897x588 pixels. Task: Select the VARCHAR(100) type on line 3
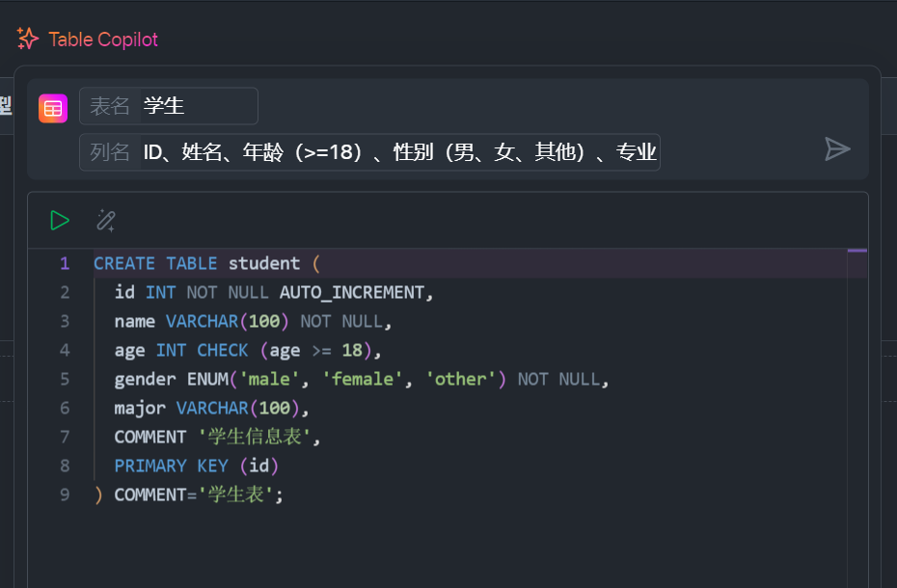click(229, 321)
